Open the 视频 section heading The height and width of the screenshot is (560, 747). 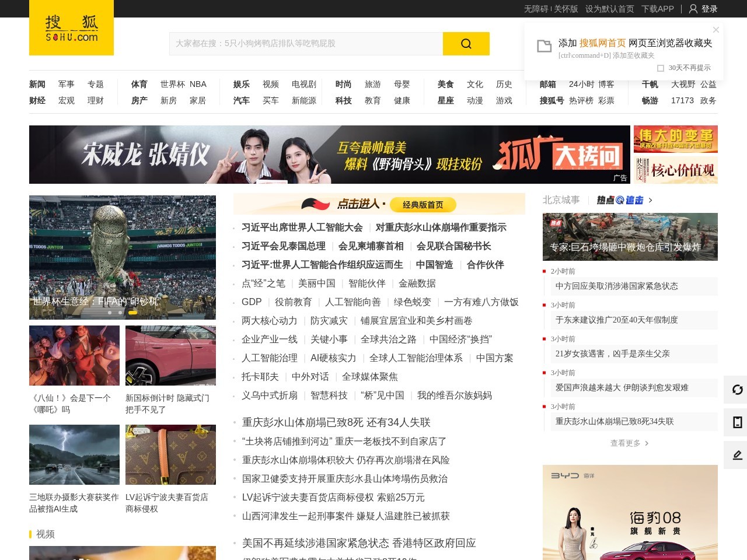tap(46, 534)
